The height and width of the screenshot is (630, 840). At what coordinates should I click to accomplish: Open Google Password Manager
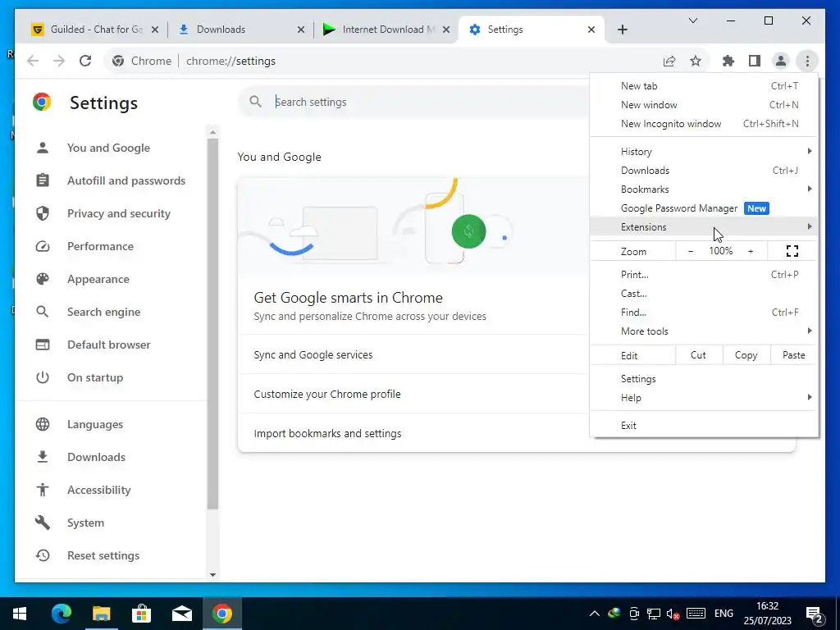[x=704, y=208]
